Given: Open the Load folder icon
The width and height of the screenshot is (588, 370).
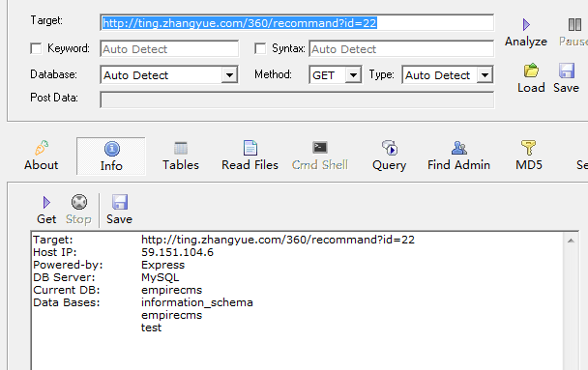Looking at the screenshot, I should click(531, 71).
